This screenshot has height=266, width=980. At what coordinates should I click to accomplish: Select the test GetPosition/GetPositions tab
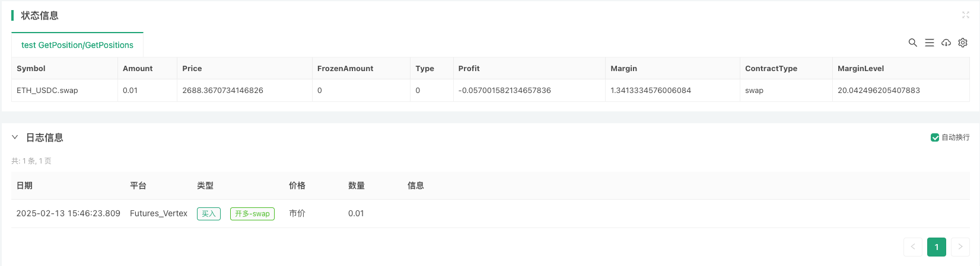77,45
